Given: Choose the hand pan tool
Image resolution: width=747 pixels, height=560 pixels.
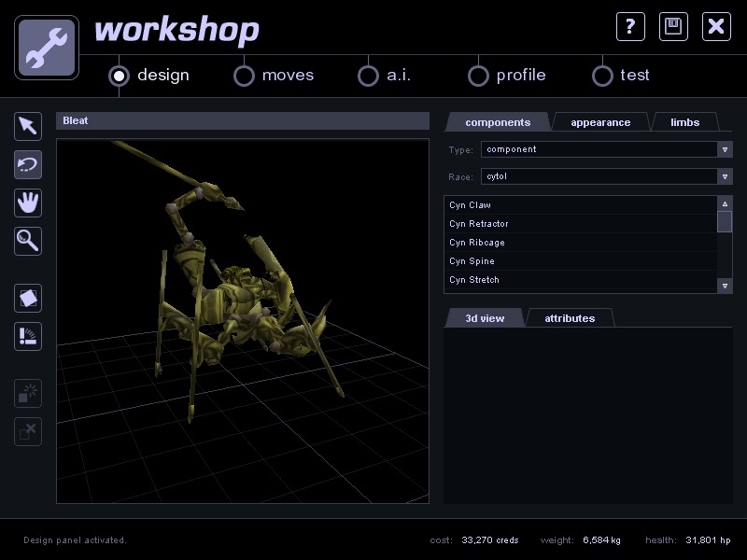Looking at the screenshot, I should [x=29, y=203].
